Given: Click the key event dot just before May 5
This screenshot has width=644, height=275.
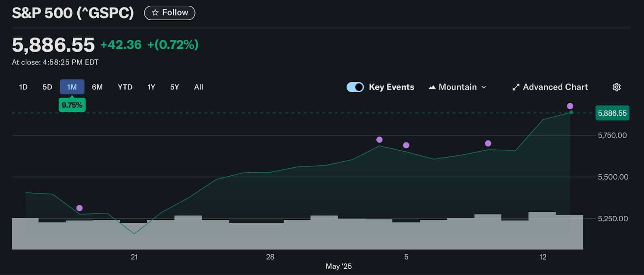Looking at the screenshot, I should (379, 140).
